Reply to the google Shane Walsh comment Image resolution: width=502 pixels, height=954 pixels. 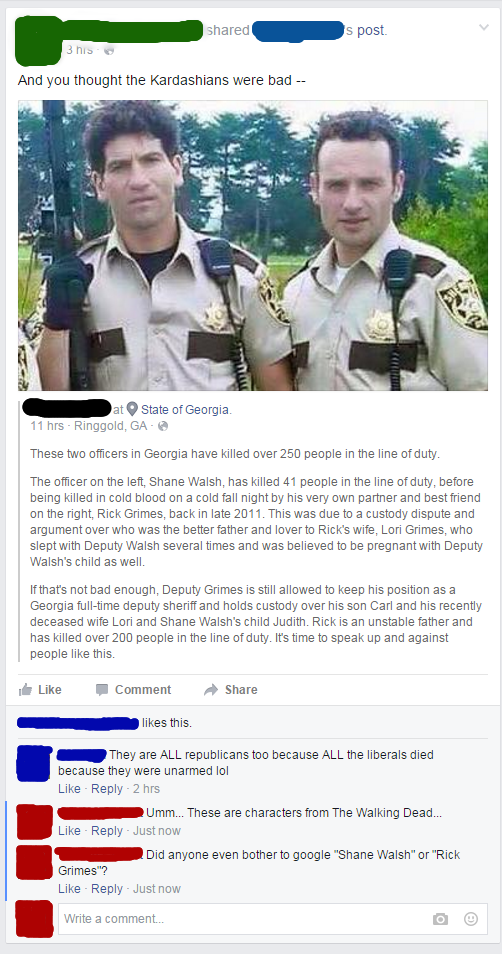click(107, 888)
